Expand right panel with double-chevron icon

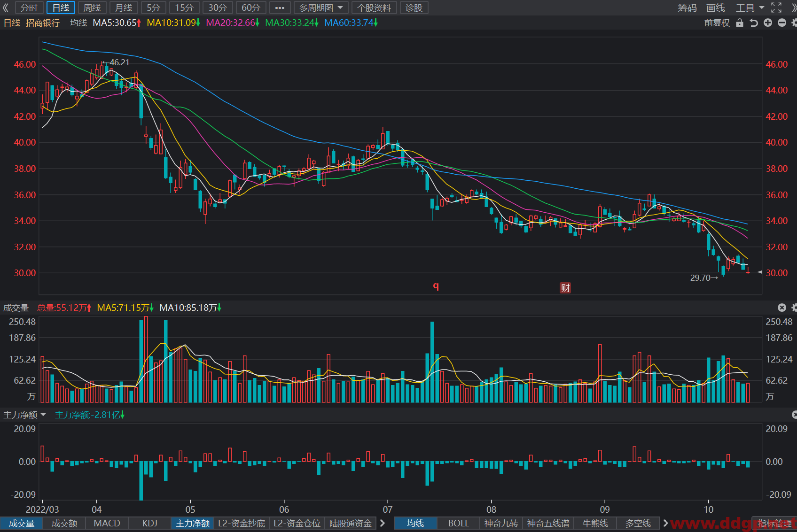793,8
